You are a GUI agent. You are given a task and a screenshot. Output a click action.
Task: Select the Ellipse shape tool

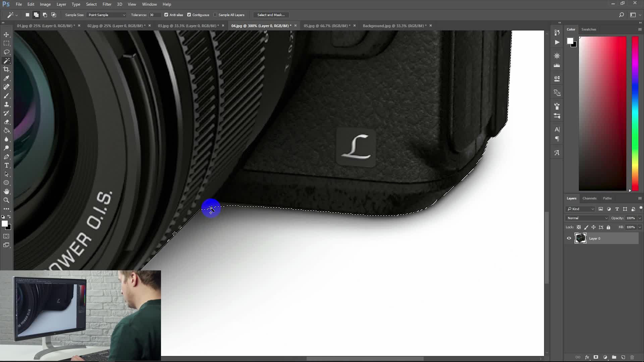(x=6, y=183)
